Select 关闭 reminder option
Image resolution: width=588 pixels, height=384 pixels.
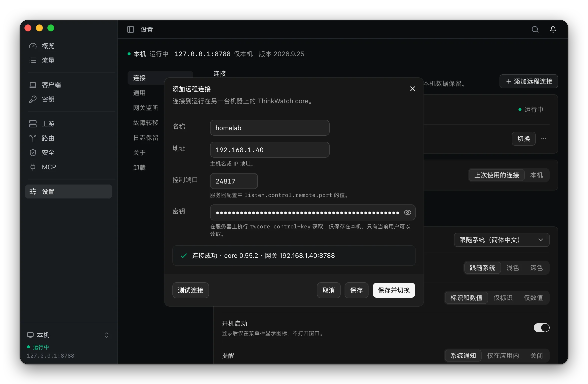pos(536,356)
